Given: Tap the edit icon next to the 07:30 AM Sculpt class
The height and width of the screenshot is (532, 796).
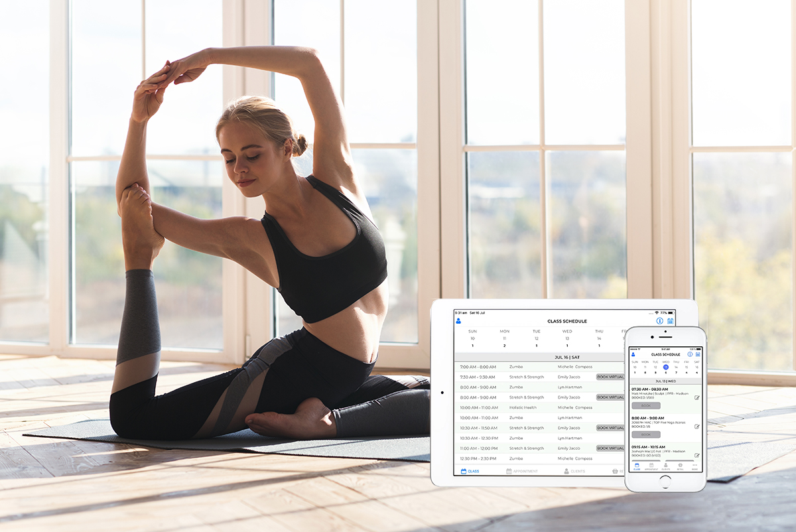Looking at the screenshot, I should (696, 396).
